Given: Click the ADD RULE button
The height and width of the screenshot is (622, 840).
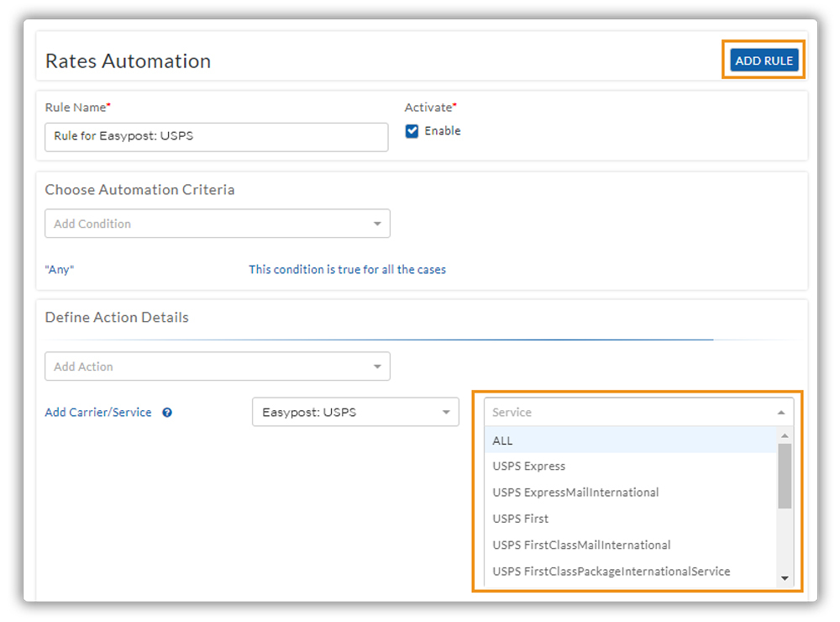Looking at the screenshot, I should pos(764,61).
